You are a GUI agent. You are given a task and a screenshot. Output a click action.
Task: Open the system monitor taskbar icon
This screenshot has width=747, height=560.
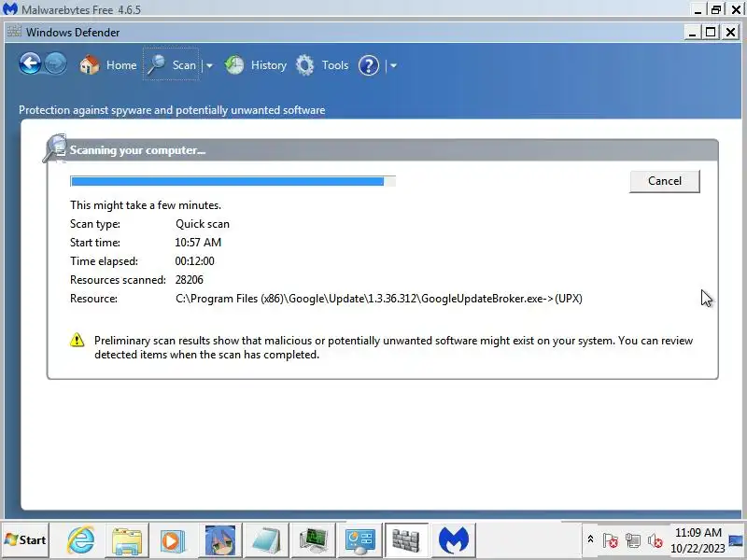pos(313,540)
